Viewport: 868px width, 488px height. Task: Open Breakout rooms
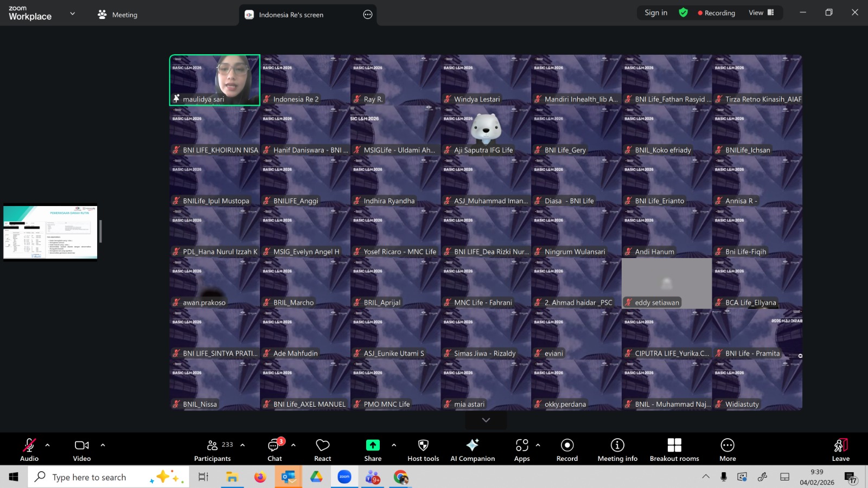[x=674, y=450]
